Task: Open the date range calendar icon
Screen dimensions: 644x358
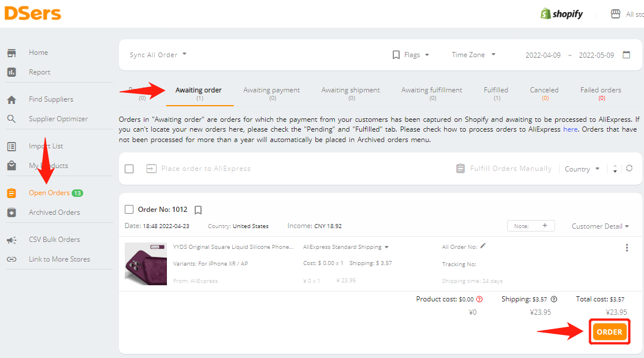Action: click(626, 55)
